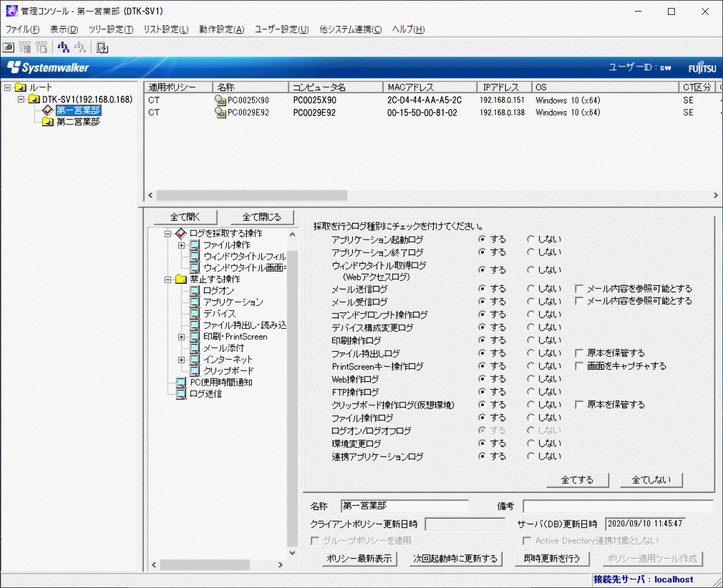Click the monitor icon beside クリップボード
Viewport: 723px width, 588px height.
point(195,371)
